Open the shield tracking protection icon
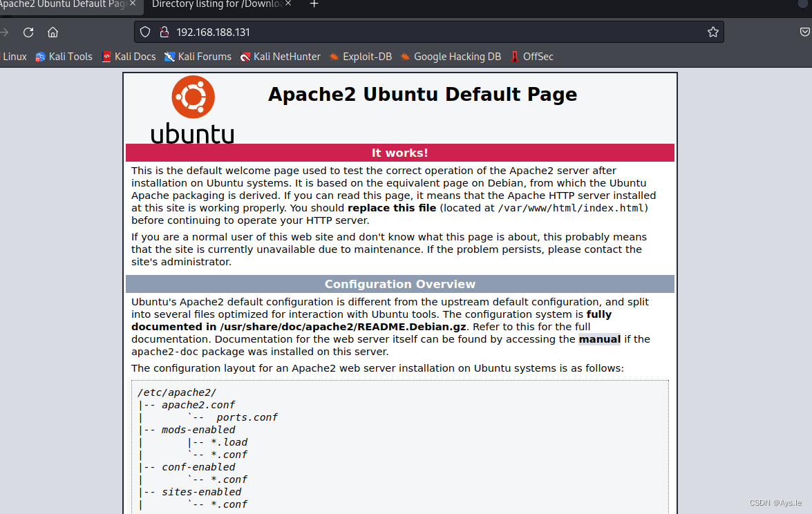Viewport: 812px width, 514px height. [145, 32]
